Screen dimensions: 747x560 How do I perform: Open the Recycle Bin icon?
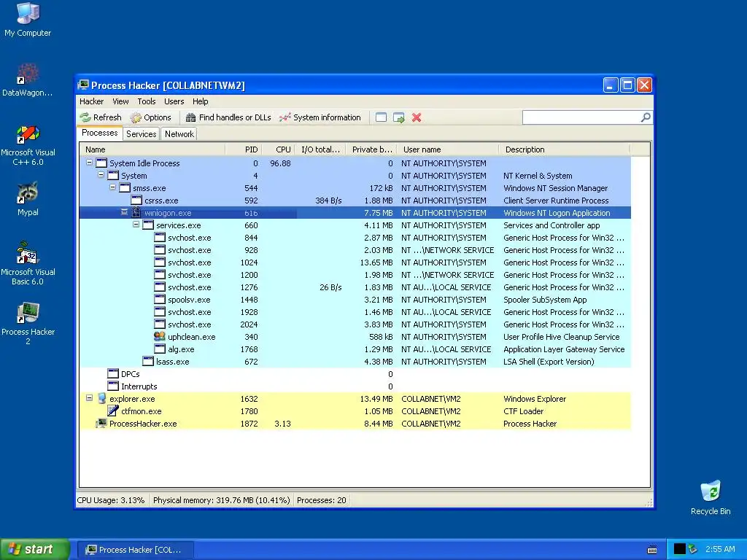point(711,497)
